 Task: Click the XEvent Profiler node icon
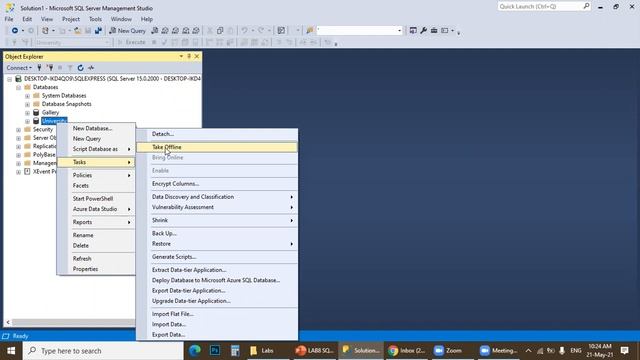pyautogui.click(x=27, y=171)
